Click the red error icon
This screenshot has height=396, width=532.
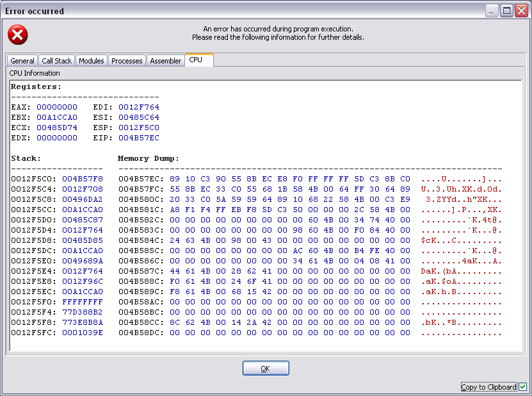18,35
